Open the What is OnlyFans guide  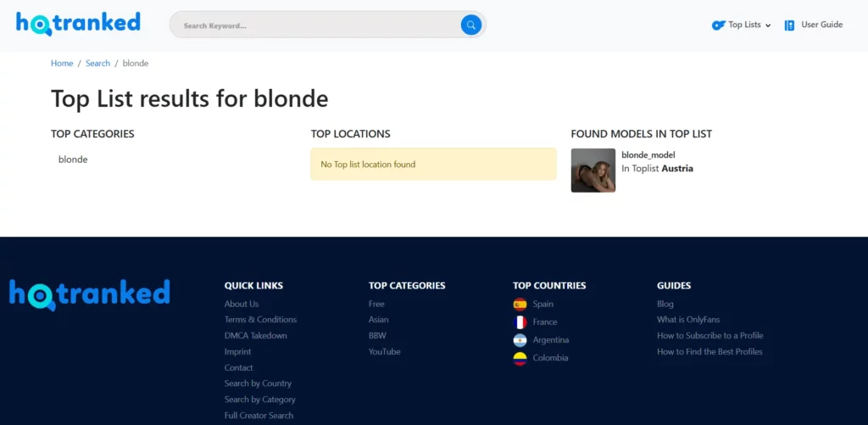pyautogui.click(x=687, y=320)
